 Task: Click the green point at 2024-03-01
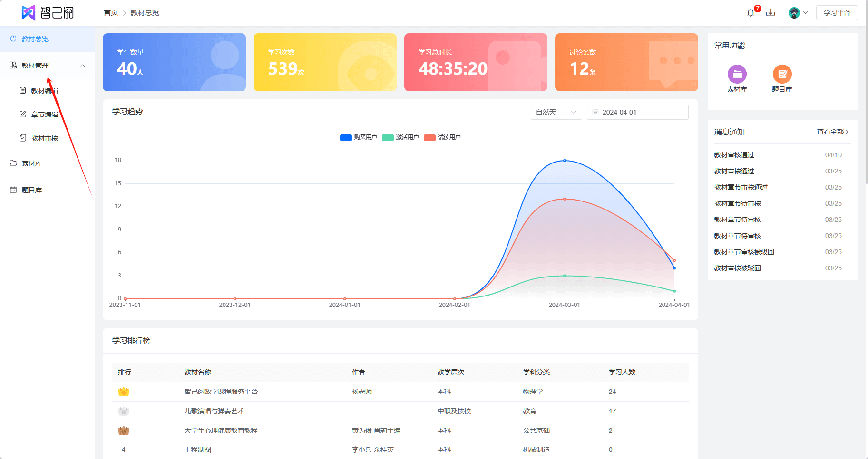coord(565,276)
